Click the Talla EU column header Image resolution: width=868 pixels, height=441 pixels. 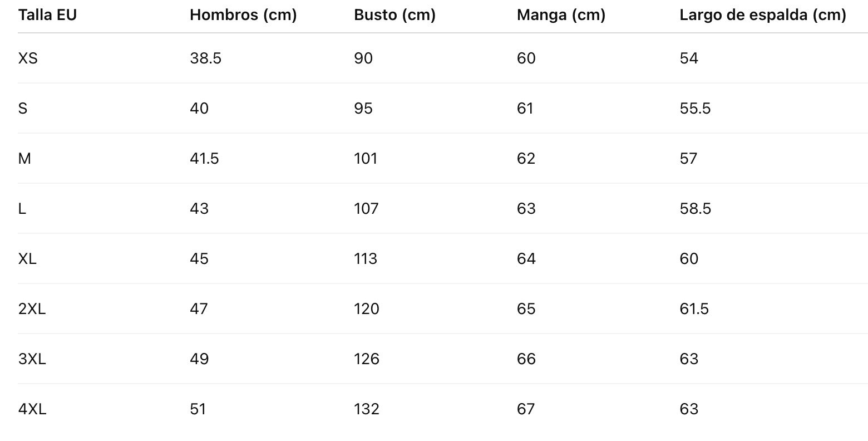(47, 15)
